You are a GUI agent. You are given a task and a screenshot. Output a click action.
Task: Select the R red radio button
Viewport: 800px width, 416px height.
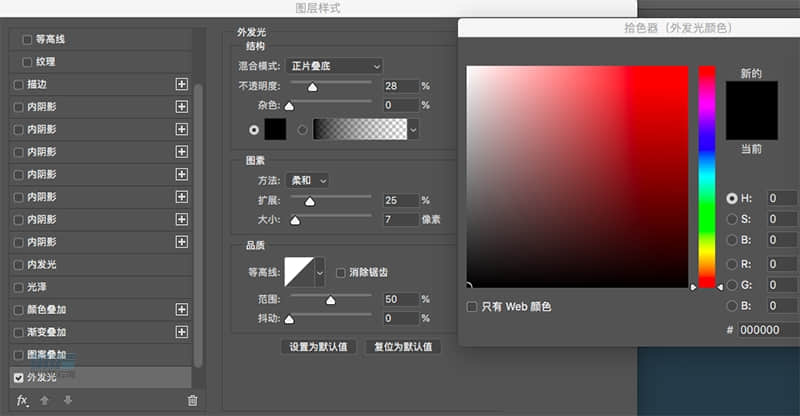[732, 264]
